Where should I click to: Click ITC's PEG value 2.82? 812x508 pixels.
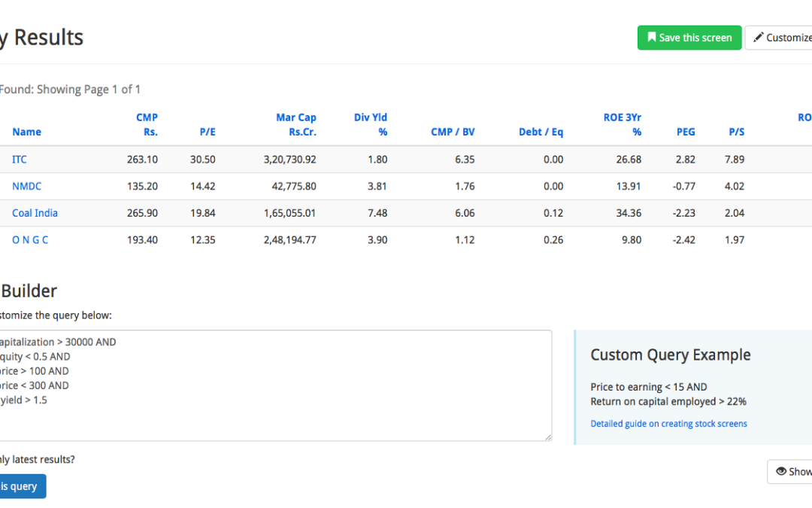[x=686, y=159]
